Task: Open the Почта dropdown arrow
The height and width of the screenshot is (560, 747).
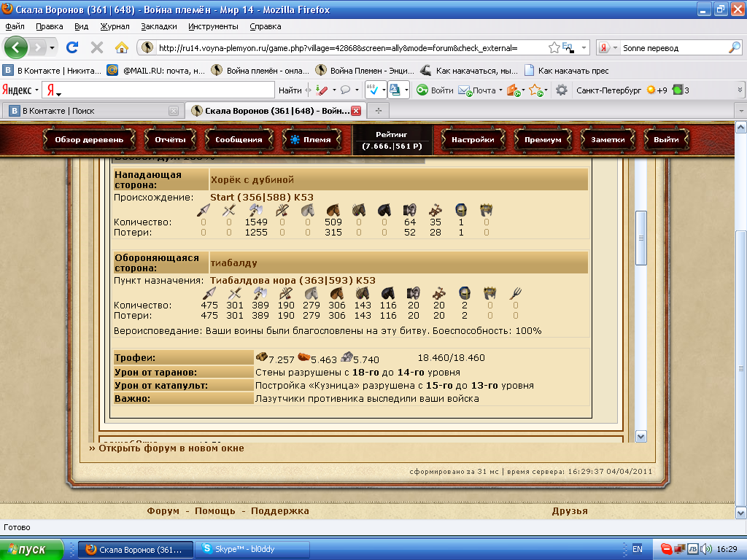Action: coord(500,90)
